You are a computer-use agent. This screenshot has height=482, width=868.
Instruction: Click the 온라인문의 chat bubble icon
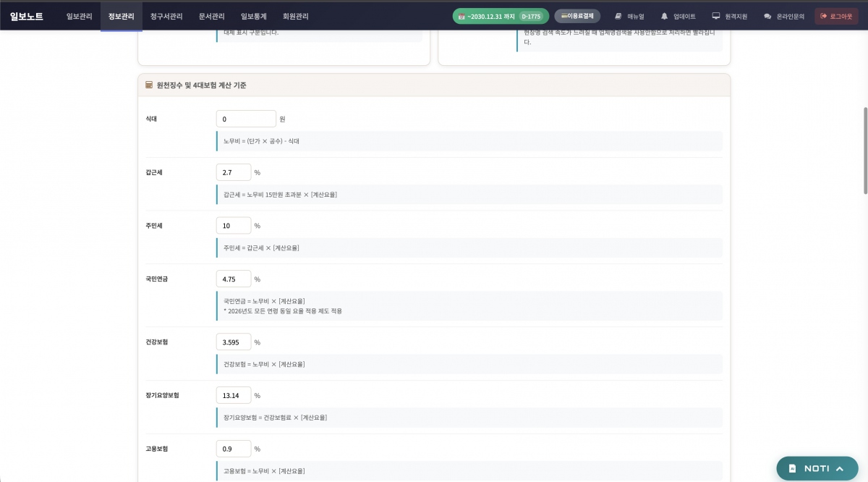click(767, 16)
